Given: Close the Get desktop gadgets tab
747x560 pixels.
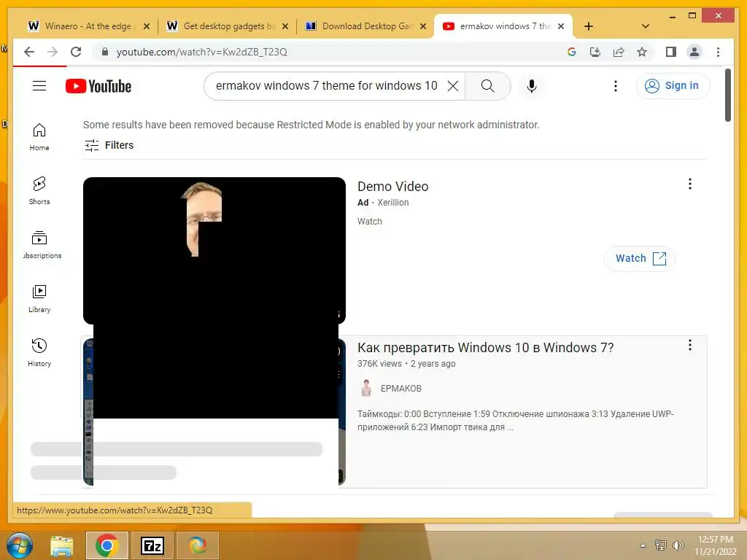Looking at the screenshot, I should pyautogui.click(x=285, y=26).
